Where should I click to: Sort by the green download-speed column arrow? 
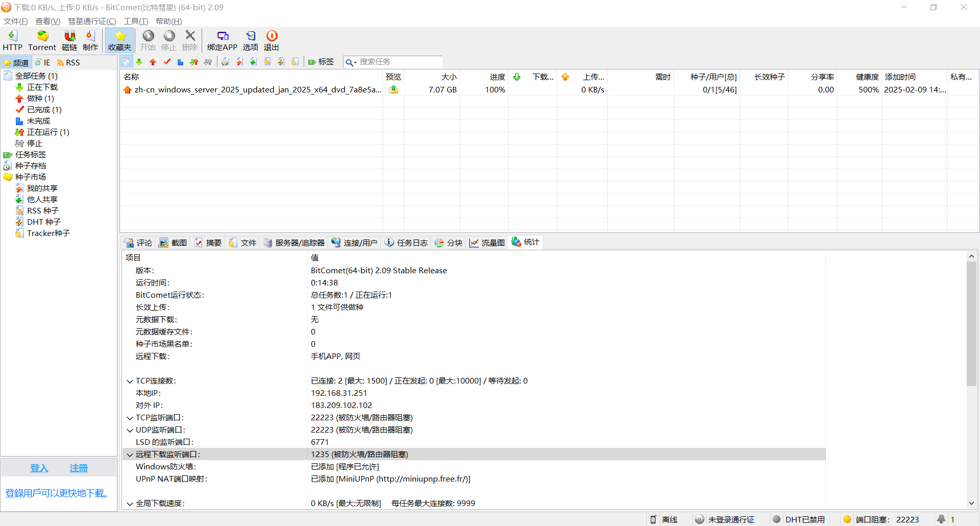pyautogui.click(x=517, y=77)
